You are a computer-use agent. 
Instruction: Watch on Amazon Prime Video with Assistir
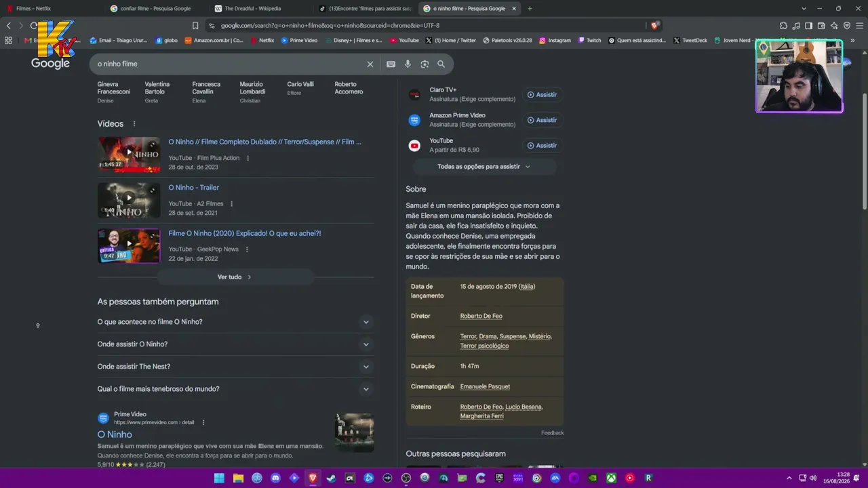tap(542, 120)
